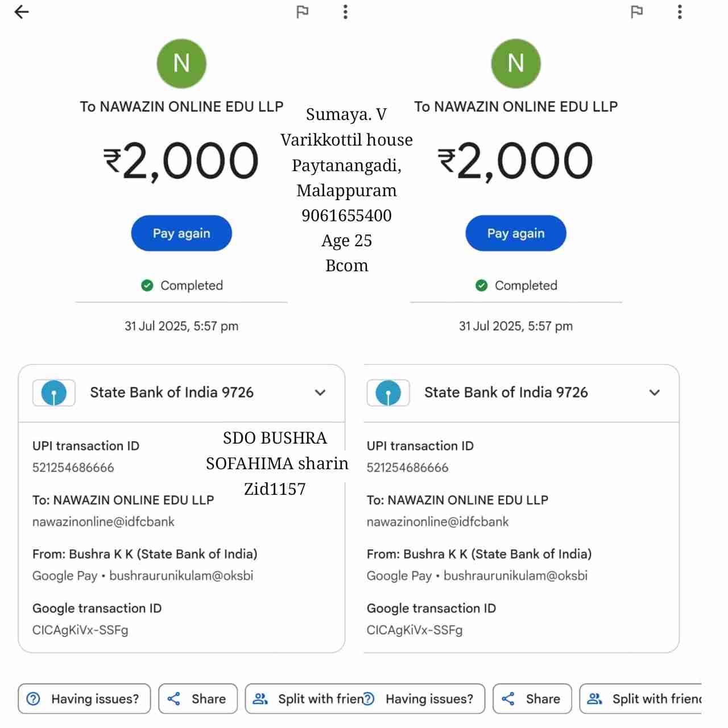Click left Having issues? button

[84, 698]
